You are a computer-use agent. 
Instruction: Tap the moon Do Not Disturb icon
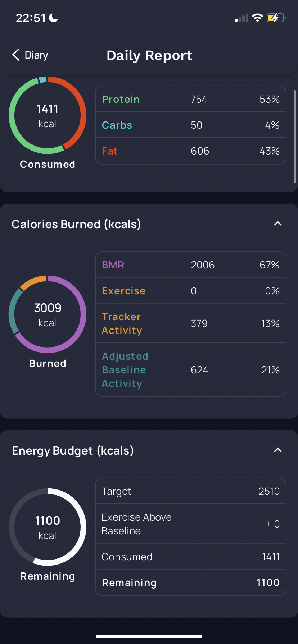coord(54,18)
